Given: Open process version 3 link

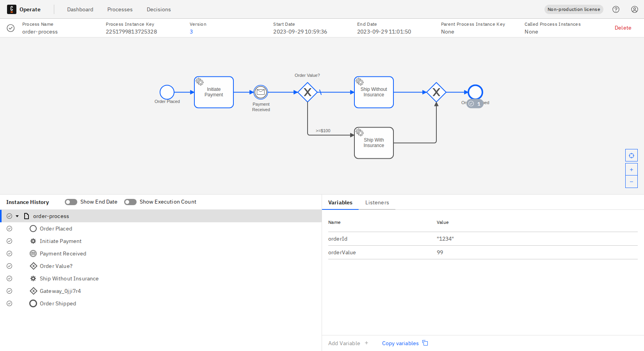Looking at the screenshot, I should pos(191,32).
